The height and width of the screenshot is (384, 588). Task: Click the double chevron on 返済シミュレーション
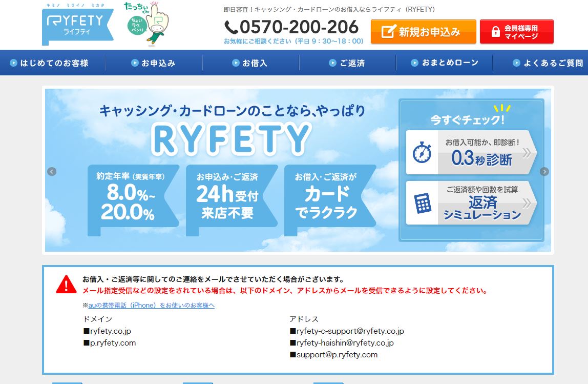tap(527, 203)
